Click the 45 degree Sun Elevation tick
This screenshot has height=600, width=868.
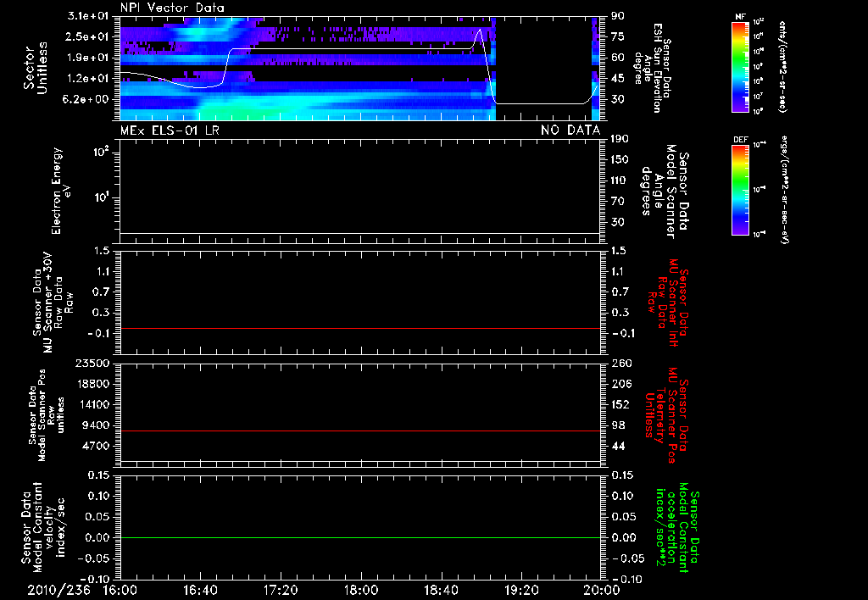point(617,79)
